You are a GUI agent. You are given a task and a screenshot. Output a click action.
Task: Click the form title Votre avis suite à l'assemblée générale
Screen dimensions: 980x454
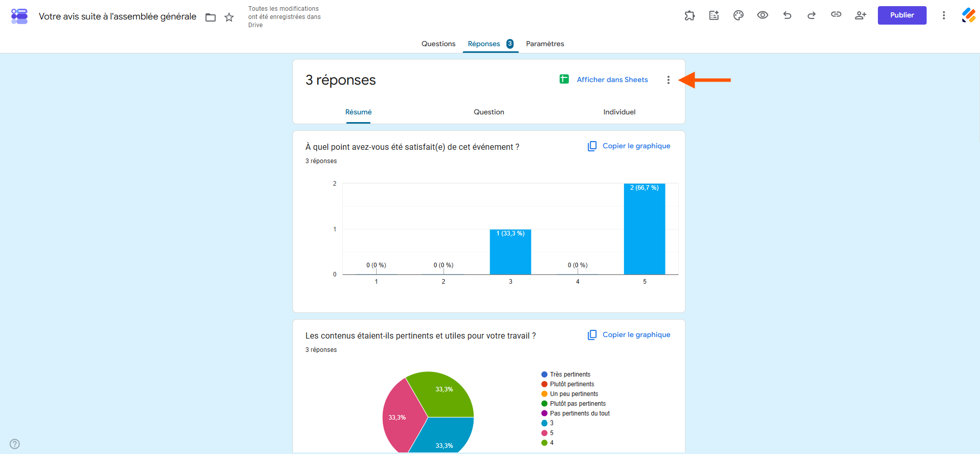click(117, 16)
